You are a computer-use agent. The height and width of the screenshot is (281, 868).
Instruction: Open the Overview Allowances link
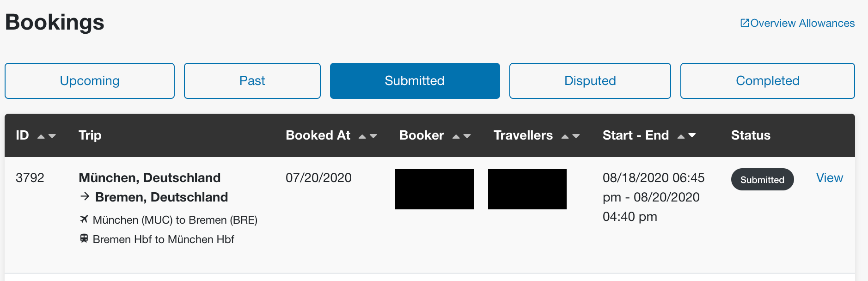802,23
